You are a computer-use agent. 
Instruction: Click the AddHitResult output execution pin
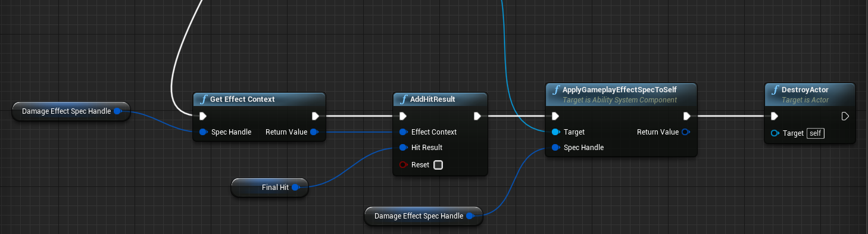[477, 116]
